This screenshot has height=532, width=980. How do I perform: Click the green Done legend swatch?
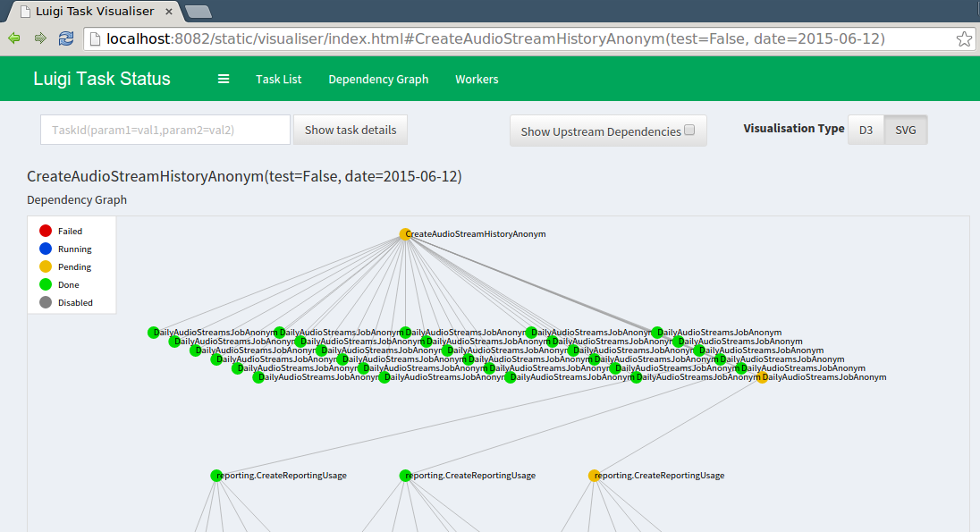[45, 283]
